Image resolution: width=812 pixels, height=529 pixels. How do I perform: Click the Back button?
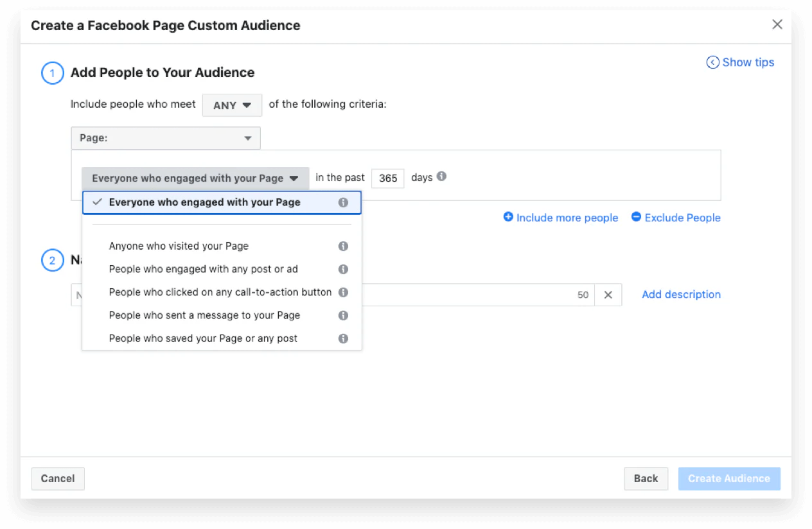[646, 478]
